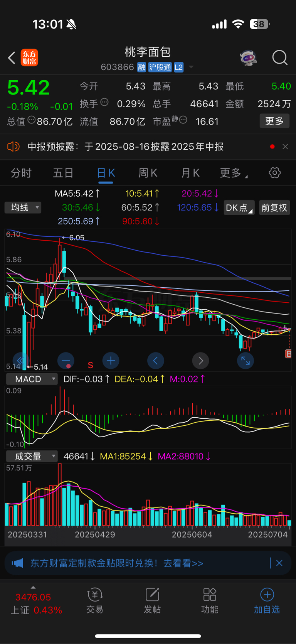
Task: Open the robot assistant avatar
Action: (248, 58)
